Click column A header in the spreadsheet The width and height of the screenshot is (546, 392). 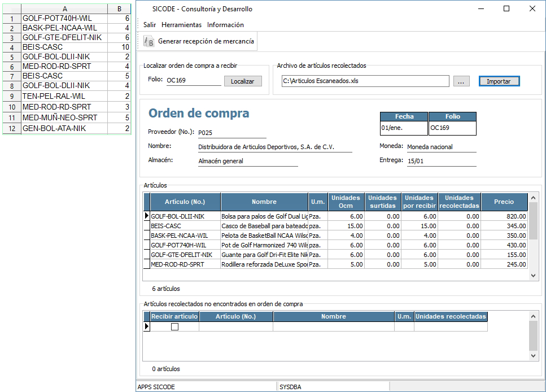click(x=64, y=9)
